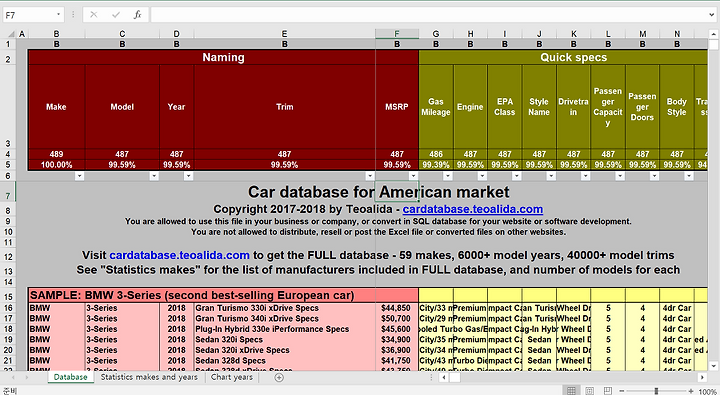Viewport: 720px width, 395px height.
Task: Click cell Sedan 320i xDrive Specs
Action: [x=284, y=350]
